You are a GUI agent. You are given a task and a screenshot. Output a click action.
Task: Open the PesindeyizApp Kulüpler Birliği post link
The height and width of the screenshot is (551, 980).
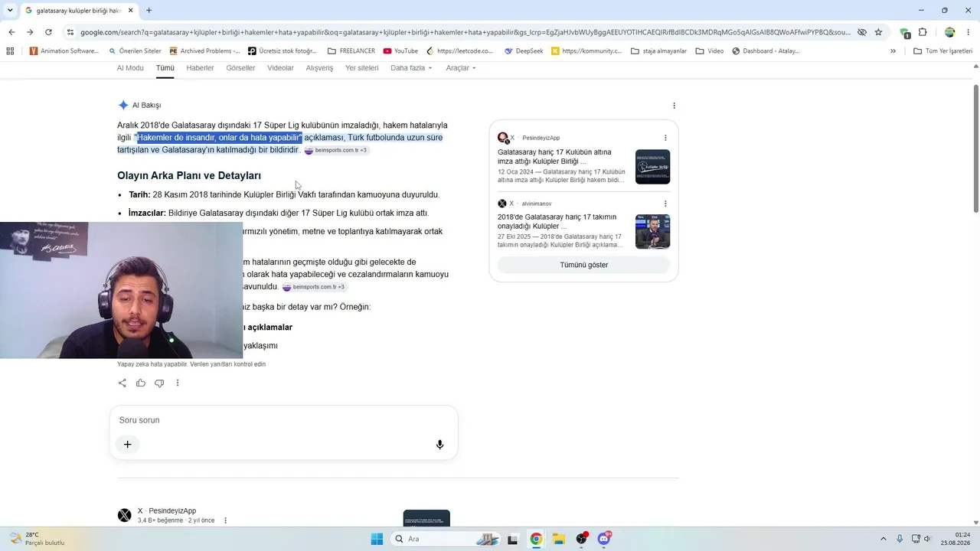pyautogui.click(x=554, y=157)
